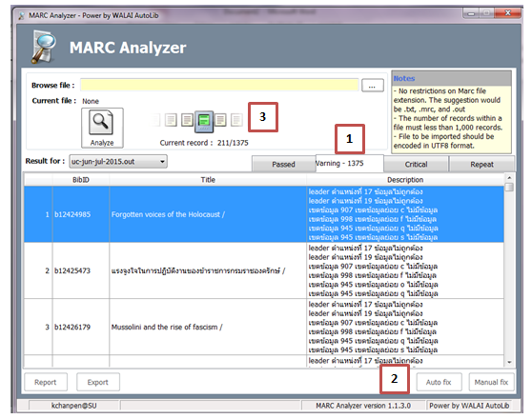The image size is (532, 419).
Task: Select the Mussolini and the rise of fascism row
Action: 264,328
